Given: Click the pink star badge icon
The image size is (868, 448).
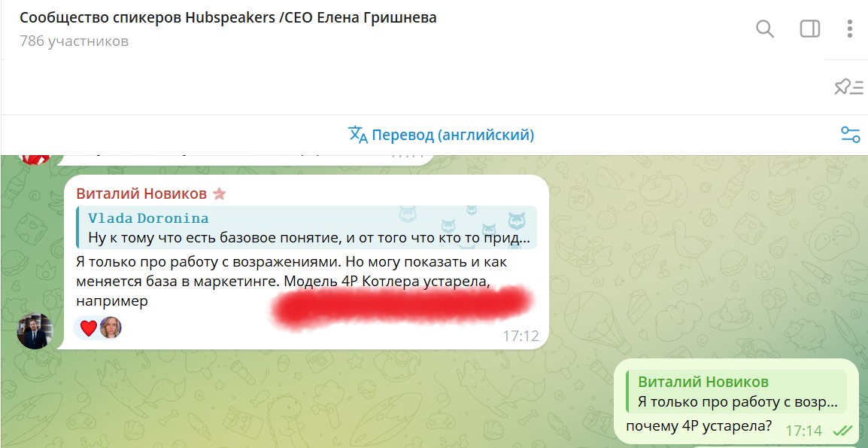Looking at the screenshot, I should (220, 194).
